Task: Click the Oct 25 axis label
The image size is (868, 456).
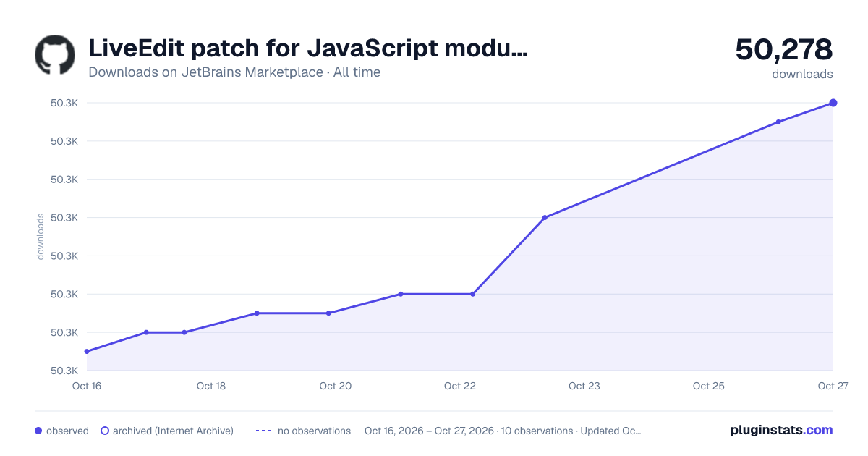Action: coord(709,386)
